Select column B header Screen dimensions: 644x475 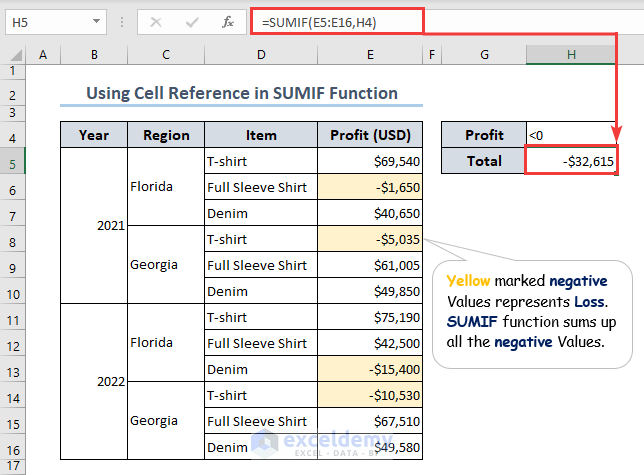pyautogui.click(x=94, y=54)
